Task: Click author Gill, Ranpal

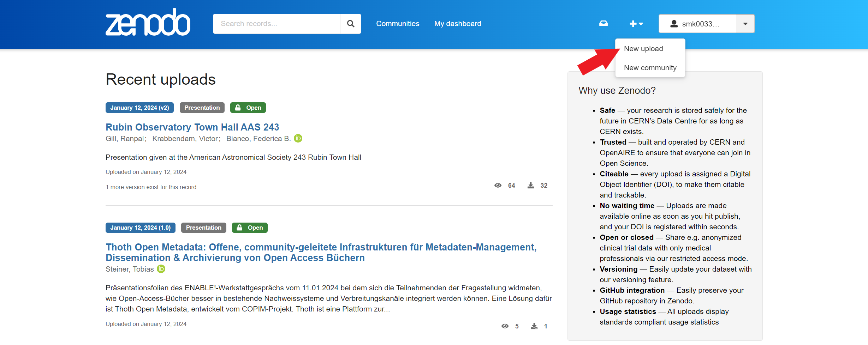Action: point(125,139)
